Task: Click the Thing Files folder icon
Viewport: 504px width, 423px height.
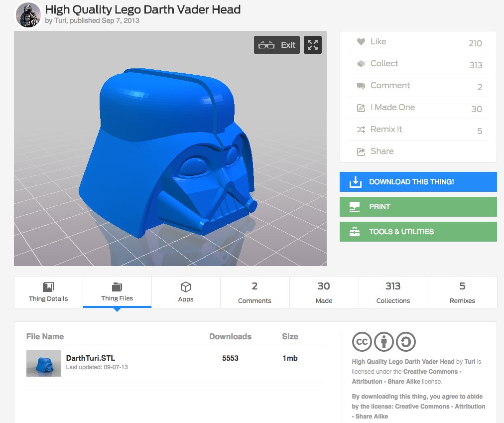Action: [117, 286]
